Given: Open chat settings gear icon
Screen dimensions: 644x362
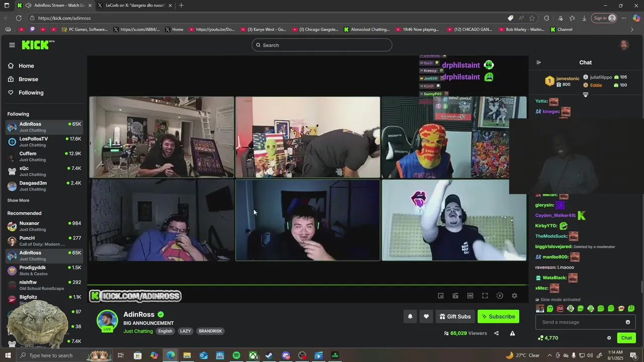Looking at the screenshot, I should click(x=609, y=338).
